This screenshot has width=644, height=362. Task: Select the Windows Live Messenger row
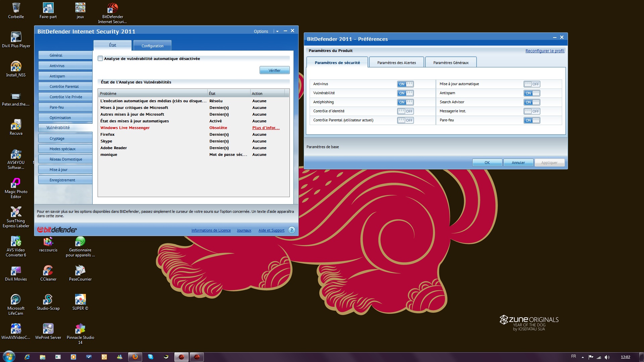tap(193, 128)
